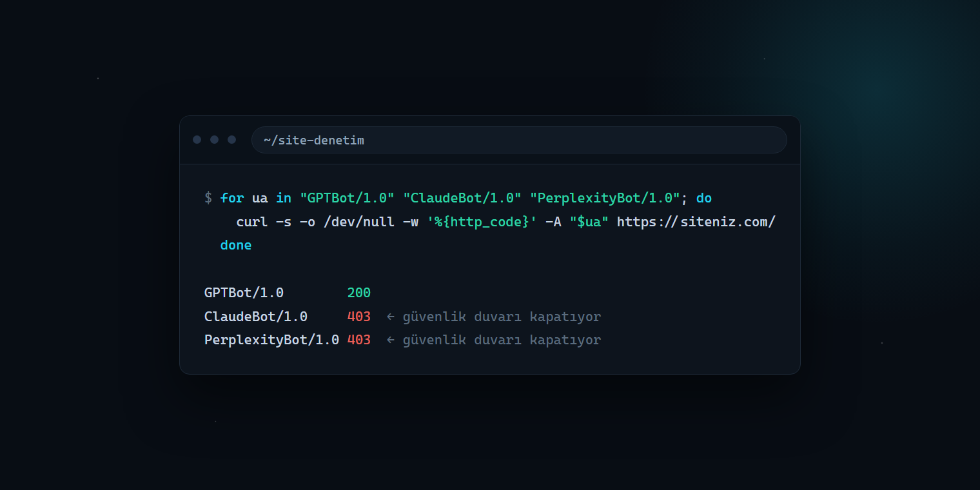The image size is (980, 490).
Task: Click the for keyword
Action: point(232,198)
